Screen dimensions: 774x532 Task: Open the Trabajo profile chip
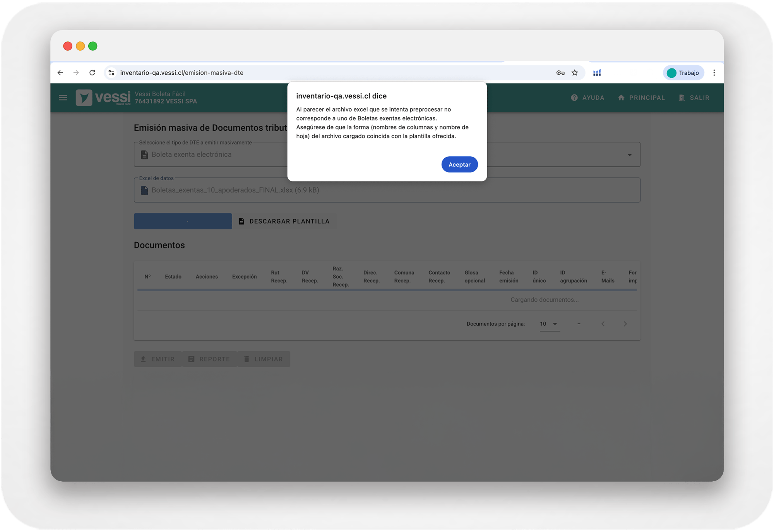coord(683,73)
